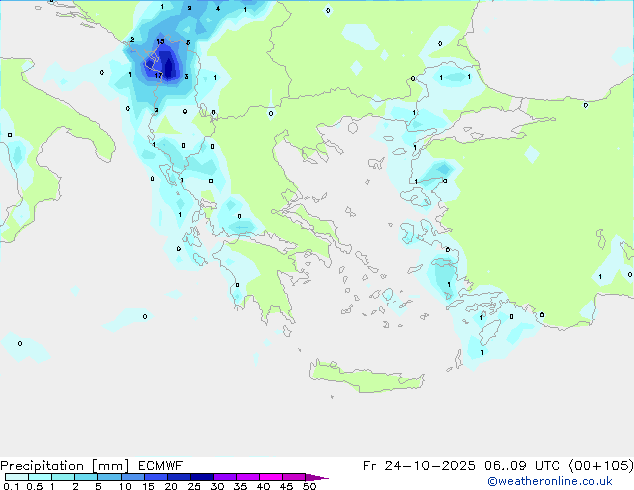This screenshot has width=634, height=490.
Task: Pick the 1–2 mm legend color box
Action: click(x=63, y=477)
